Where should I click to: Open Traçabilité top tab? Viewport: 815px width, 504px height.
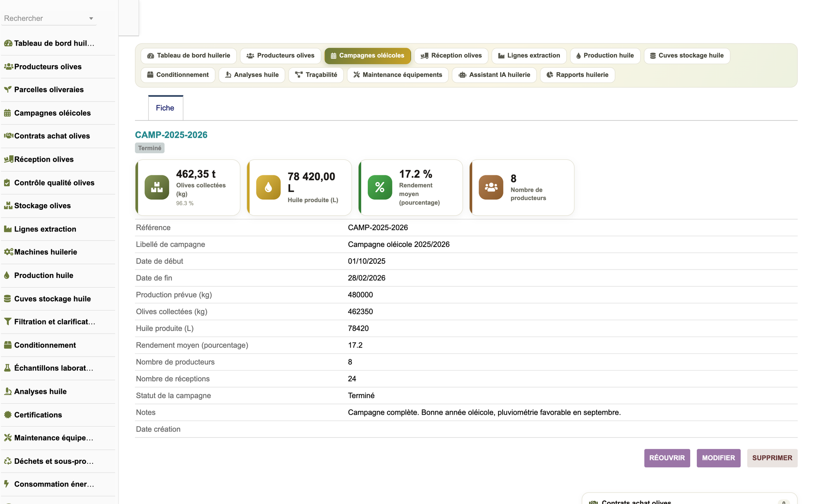316,75
